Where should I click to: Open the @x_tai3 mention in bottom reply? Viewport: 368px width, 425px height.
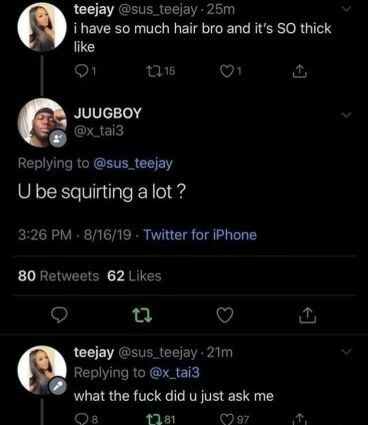tap(175, 373)
